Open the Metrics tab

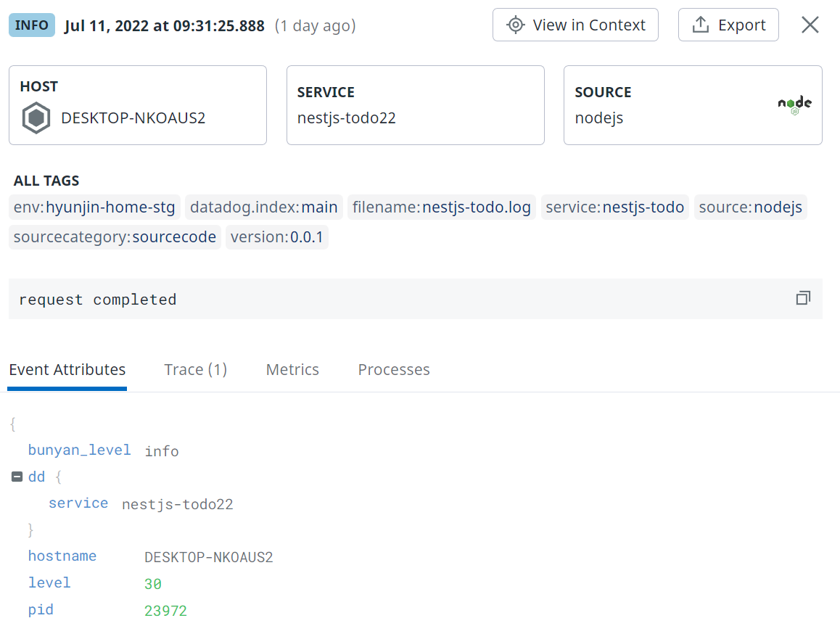coord(292,369)
